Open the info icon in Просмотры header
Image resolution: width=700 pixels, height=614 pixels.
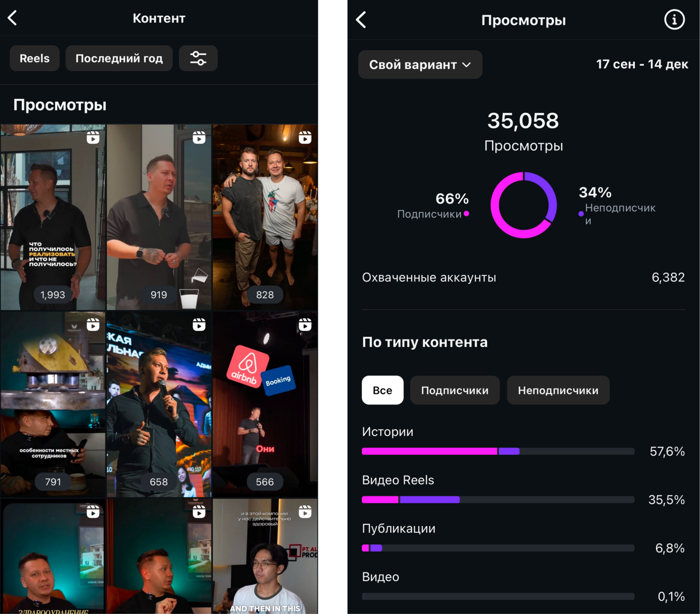click(x=674, y=20)
